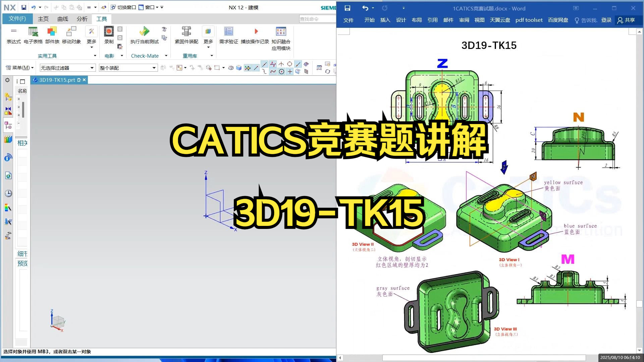This screenshot has height=362, width=644.
Task: Toggle the Enable Snap Point button
Action: [x=248, y=68]
